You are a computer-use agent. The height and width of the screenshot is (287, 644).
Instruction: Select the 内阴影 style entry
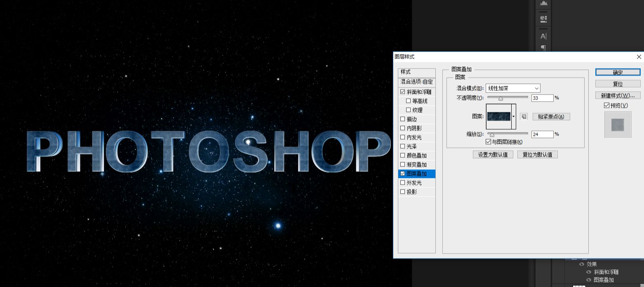point(414,128)
